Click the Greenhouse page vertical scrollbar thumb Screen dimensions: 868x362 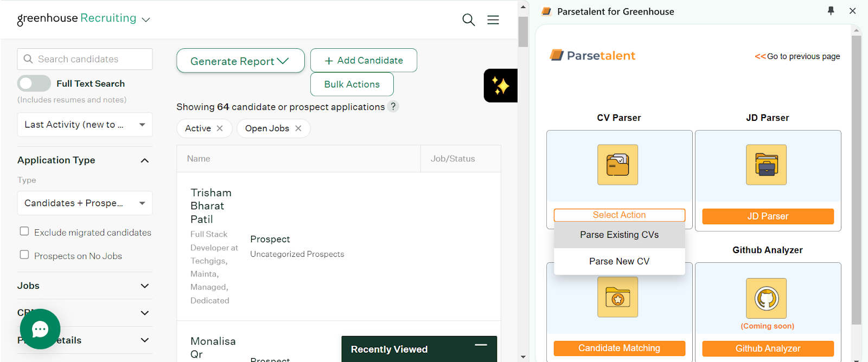pyautogui.click(x=523, y=32)
